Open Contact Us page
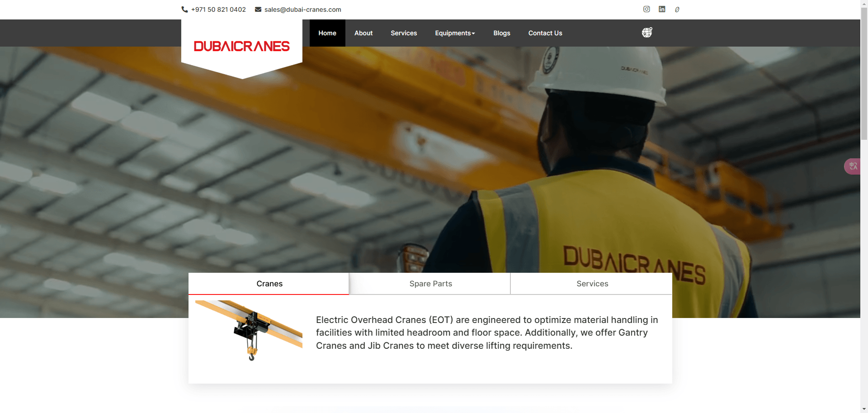The width and height of the screenshot is (868, 413). click(545, 33)
